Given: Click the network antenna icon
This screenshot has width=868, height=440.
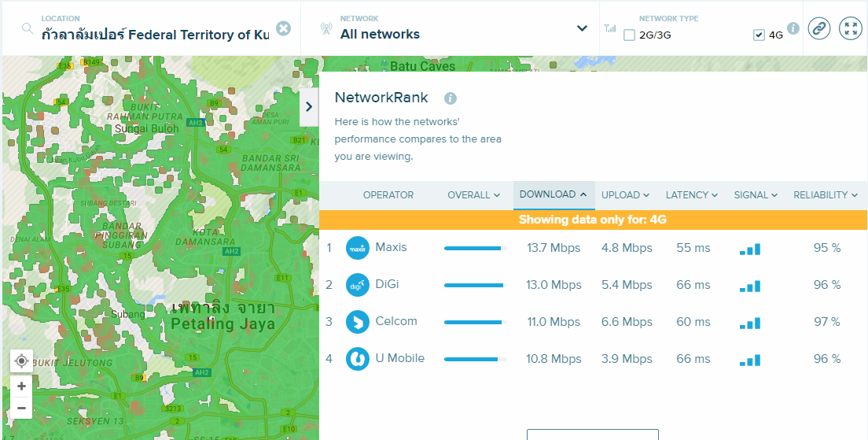Looking at the screenshot, I should point(326,28).
